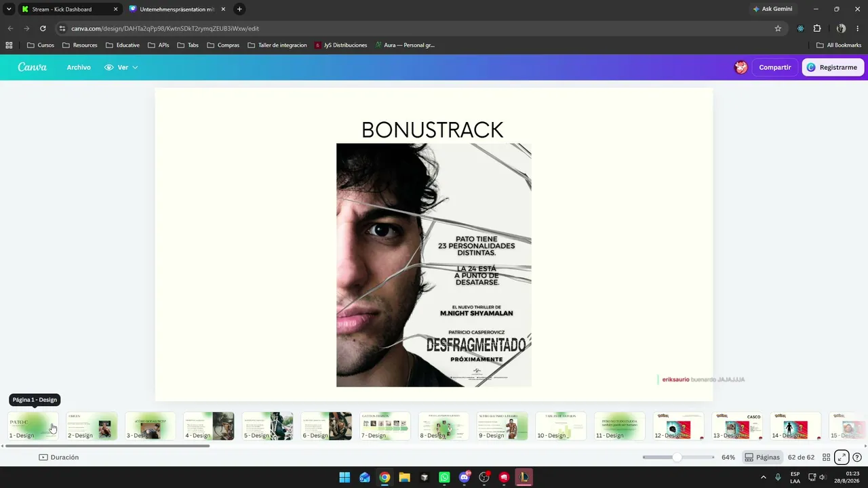Screen dimensions: 868x488
Task: Select page thumbnail 11 - Design
Action: point(620,426)
